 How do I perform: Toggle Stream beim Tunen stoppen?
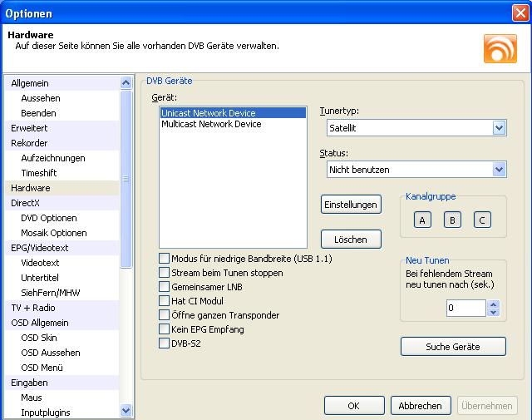pos(165,273)
